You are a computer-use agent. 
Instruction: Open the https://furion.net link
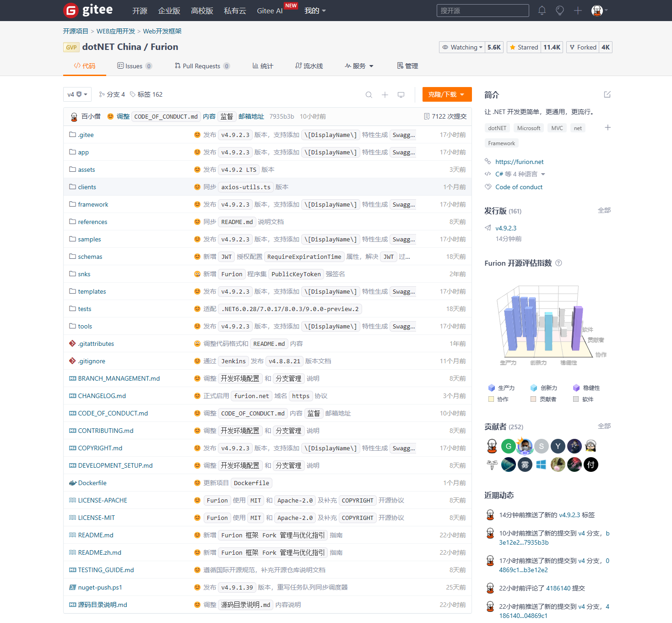click(520, 162)
